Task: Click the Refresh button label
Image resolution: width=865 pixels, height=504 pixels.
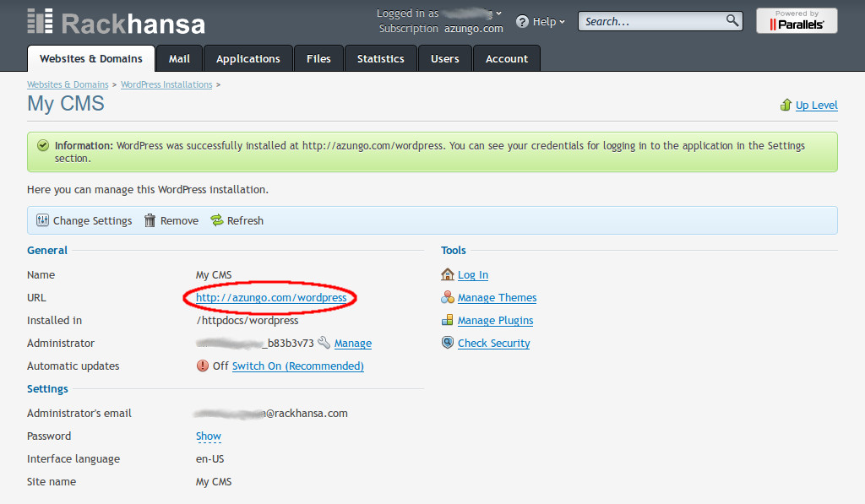Action: [246, 220]
